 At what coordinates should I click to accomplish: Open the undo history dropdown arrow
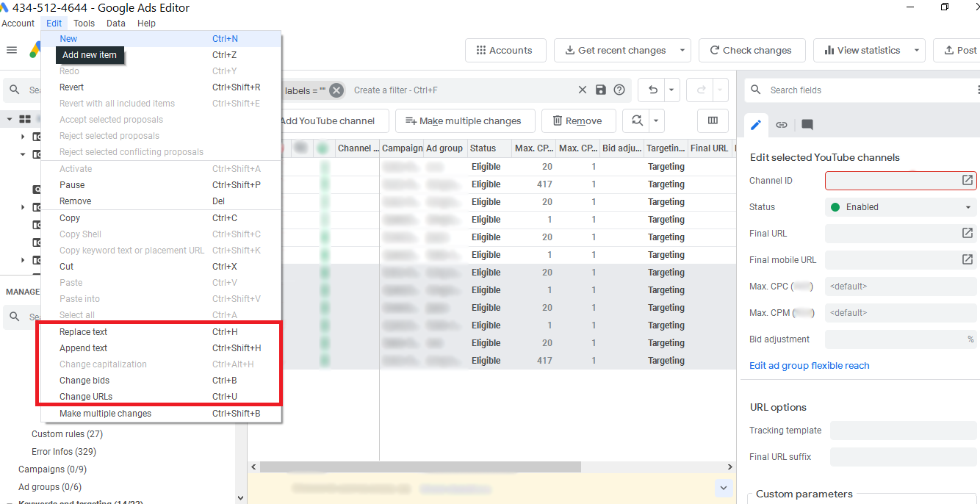click(671, 90)
